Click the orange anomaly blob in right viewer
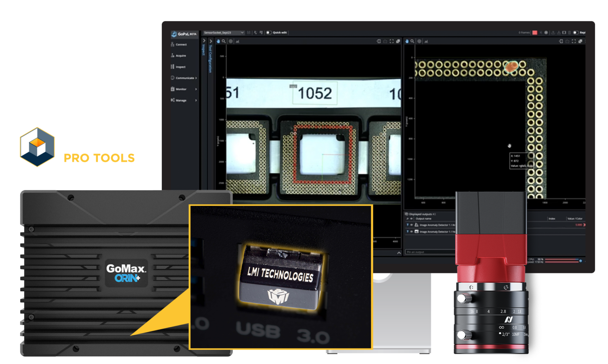The image size is (608, 364). 511,67
